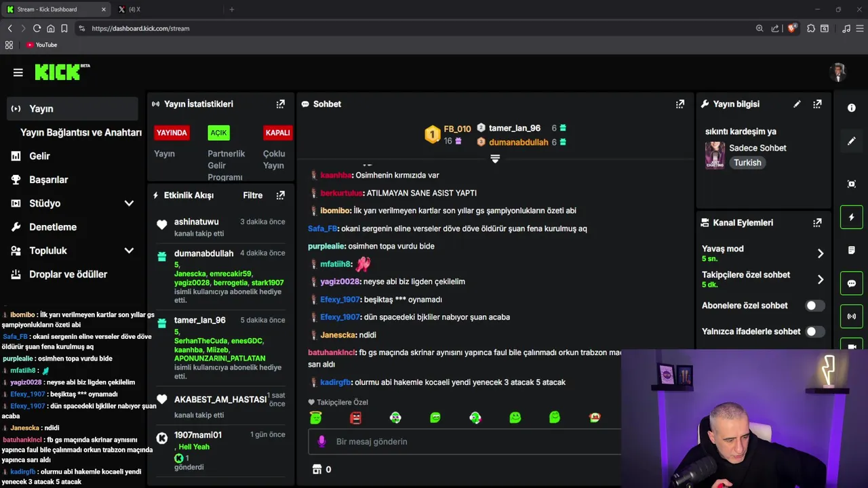Image resolution: width=868 pixels, height=488 pixels.
Task: Open the browser main menu icon
Action: pyautogui.click(x=860, y=28)
